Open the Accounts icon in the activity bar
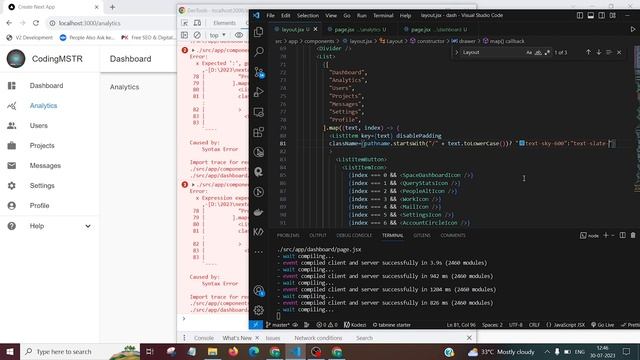 point(259,291)
